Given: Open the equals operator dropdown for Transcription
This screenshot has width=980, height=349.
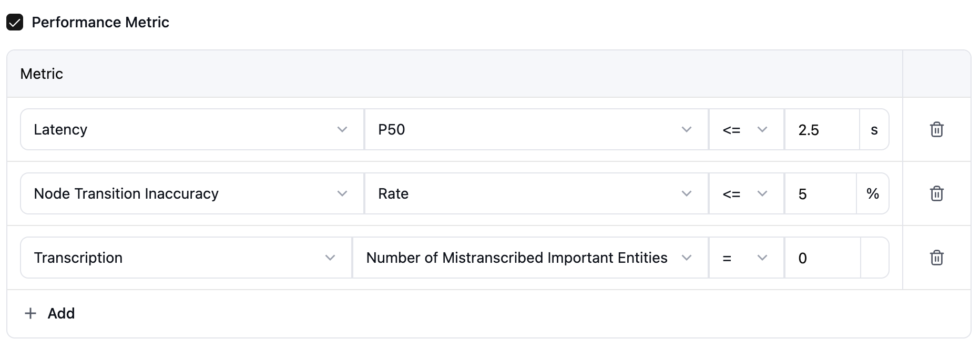Looking at the screenshot, I should coord(746,258).
